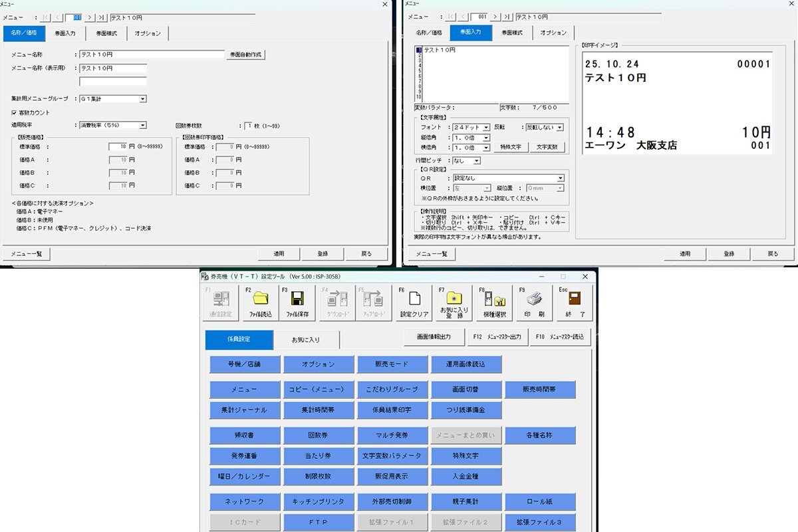Open the 行間ピッチ dropdown
This screenshot has width=798, height=532.
tap(477, 161)
